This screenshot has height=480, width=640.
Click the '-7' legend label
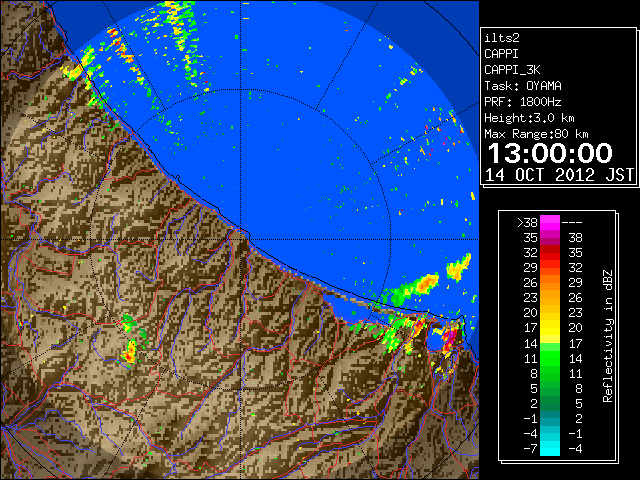pos(531,449)
